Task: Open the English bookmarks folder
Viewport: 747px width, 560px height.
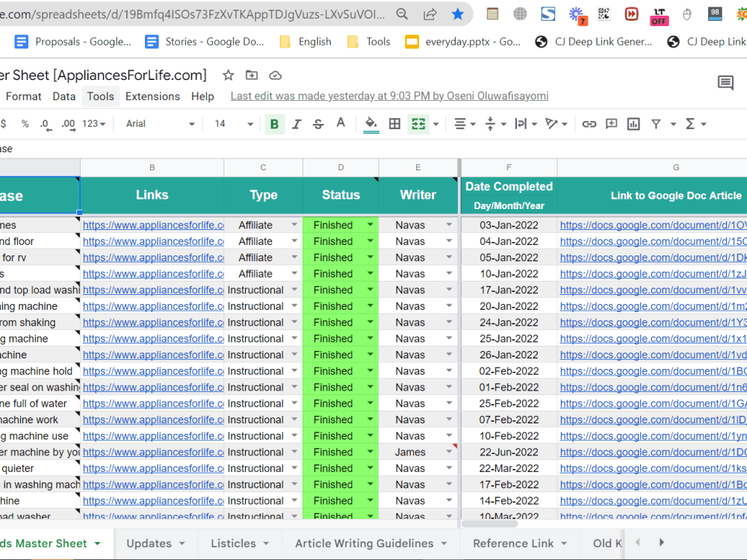Action: pyautogui.click(x=306, y=42)
